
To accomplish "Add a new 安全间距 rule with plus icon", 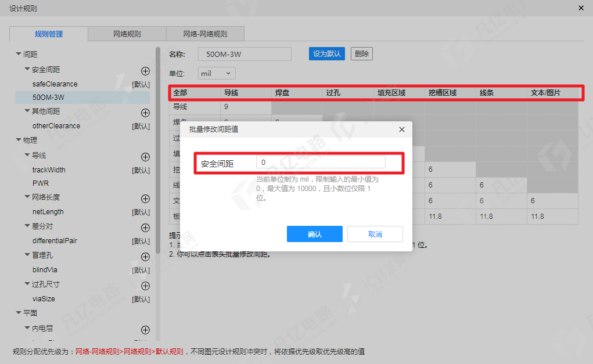I will [145, 71].
